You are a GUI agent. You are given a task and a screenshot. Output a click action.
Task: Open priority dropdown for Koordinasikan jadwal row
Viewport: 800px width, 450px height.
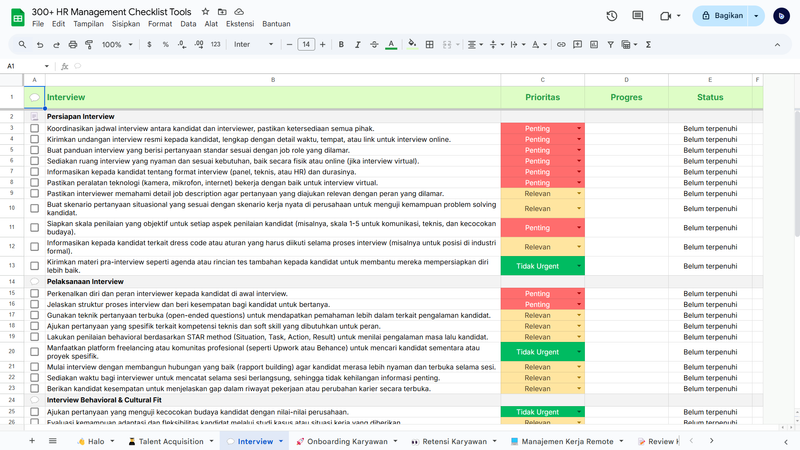pos(579,129)
